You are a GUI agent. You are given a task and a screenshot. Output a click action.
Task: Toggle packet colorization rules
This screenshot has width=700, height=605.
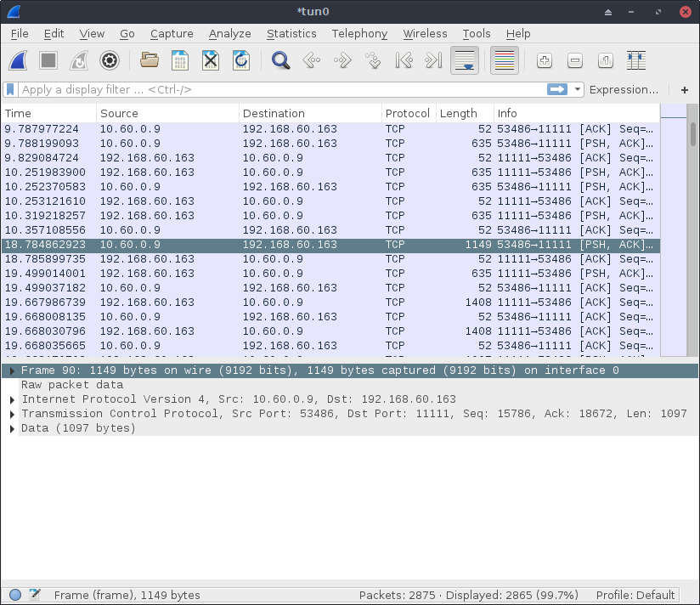pyautogui.click(x=504, y=60)
